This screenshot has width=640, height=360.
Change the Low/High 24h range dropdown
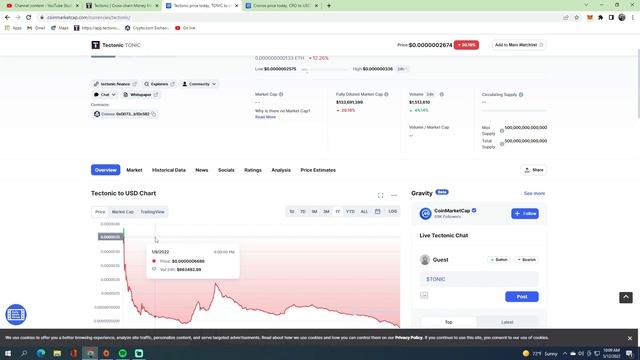coord(402,69)
